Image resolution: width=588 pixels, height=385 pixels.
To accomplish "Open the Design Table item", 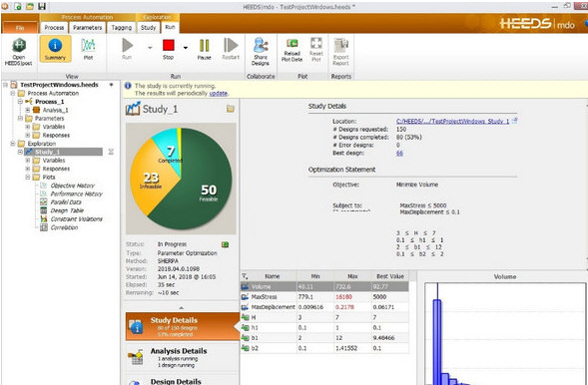I will click(67, 210).
